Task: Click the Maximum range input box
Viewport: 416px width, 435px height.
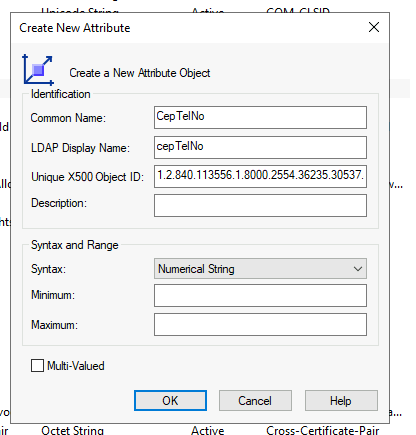Action: (260, 324)
